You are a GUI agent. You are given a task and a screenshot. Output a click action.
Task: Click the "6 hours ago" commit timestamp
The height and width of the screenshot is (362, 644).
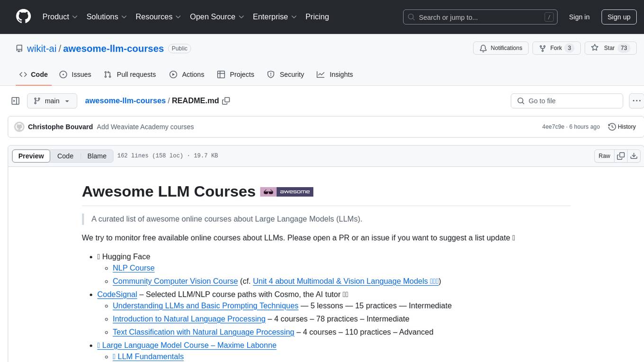coord(585,127)
